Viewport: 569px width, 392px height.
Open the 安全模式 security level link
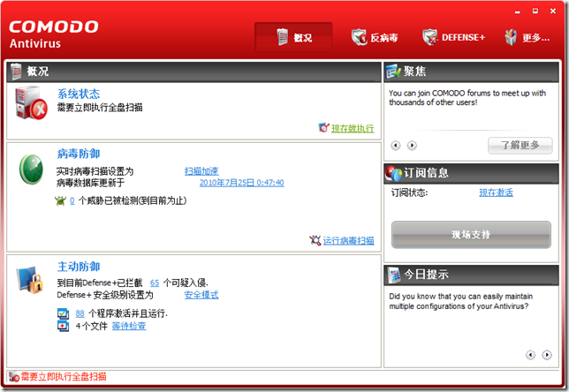click(x=201, y=295)
